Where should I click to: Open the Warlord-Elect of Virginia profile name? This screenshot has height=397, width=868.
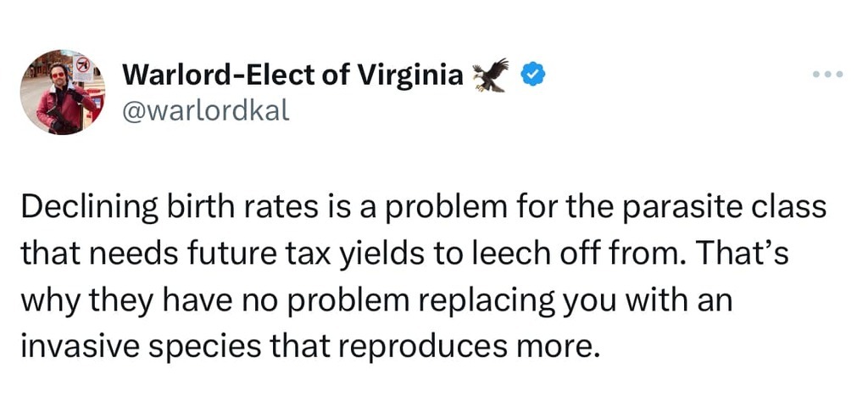coord(293,76)
